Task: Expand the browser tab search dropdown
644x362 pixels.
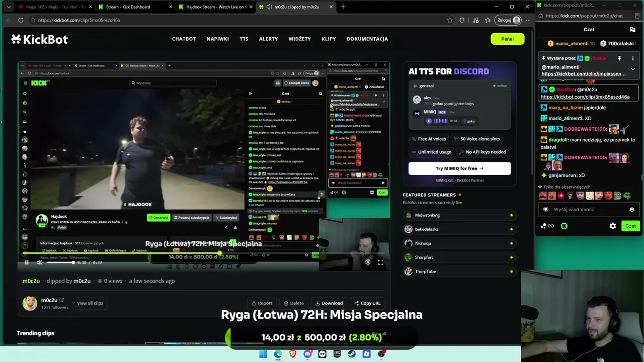Action: pyautogui.click(x=8, y=7)
